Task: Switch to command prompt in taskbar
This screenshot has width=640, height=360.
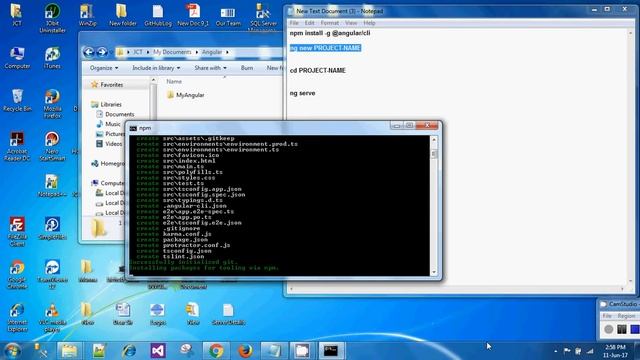Action: point(331,351)
